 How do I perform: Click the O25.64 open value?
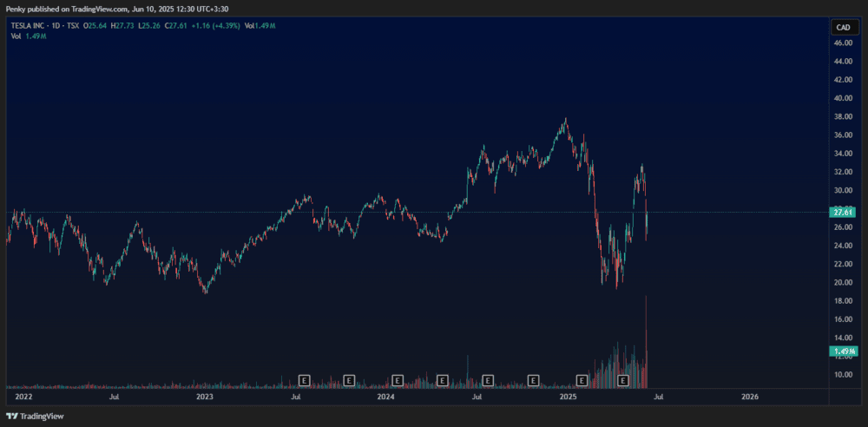tap(94, 26)
